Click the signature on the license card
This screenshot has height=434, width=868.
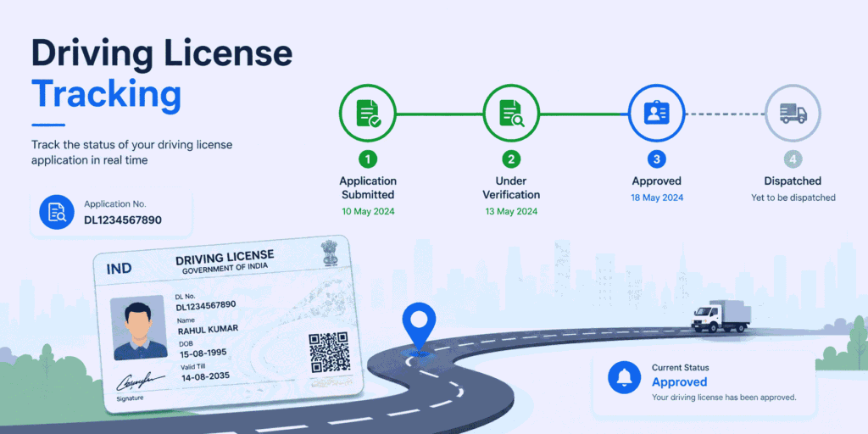click(x=141, y=381)
